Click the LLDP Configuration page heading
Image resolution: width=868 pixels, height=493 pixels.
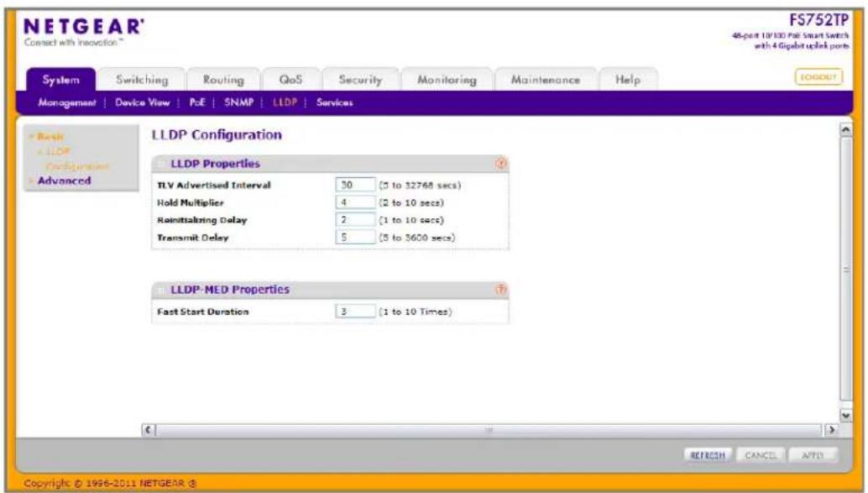click(x=217, y=134)
